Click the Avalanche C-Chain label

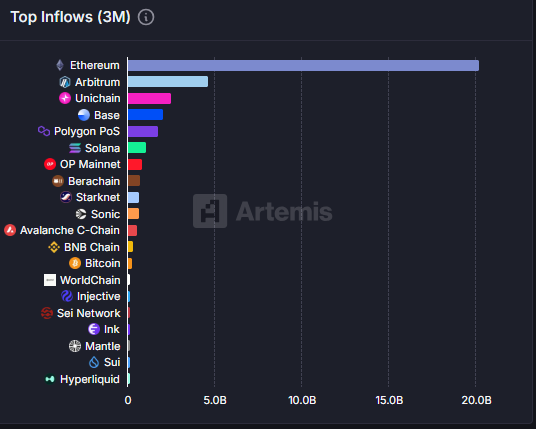(x=70, y=230)
